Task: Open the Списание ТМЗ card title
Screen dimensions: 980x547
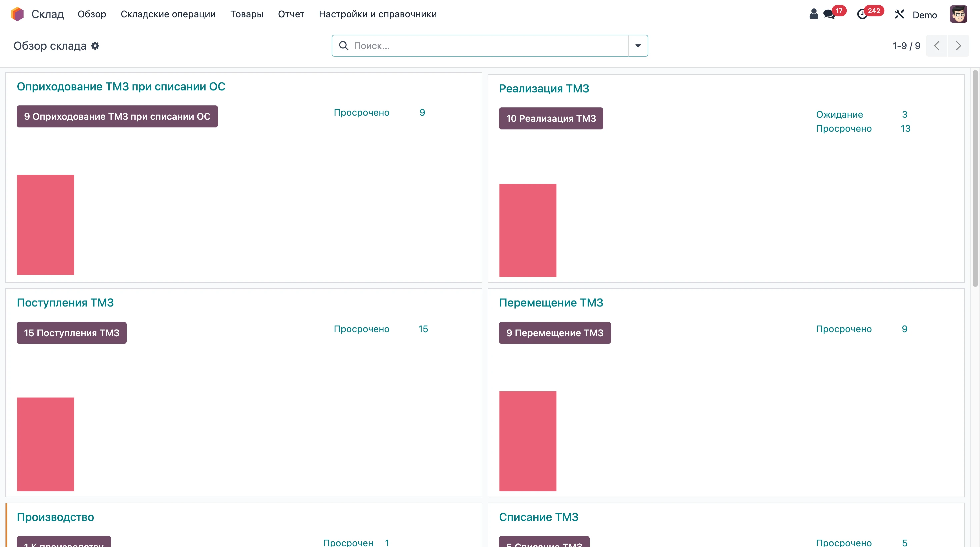Action: point(539,517)
